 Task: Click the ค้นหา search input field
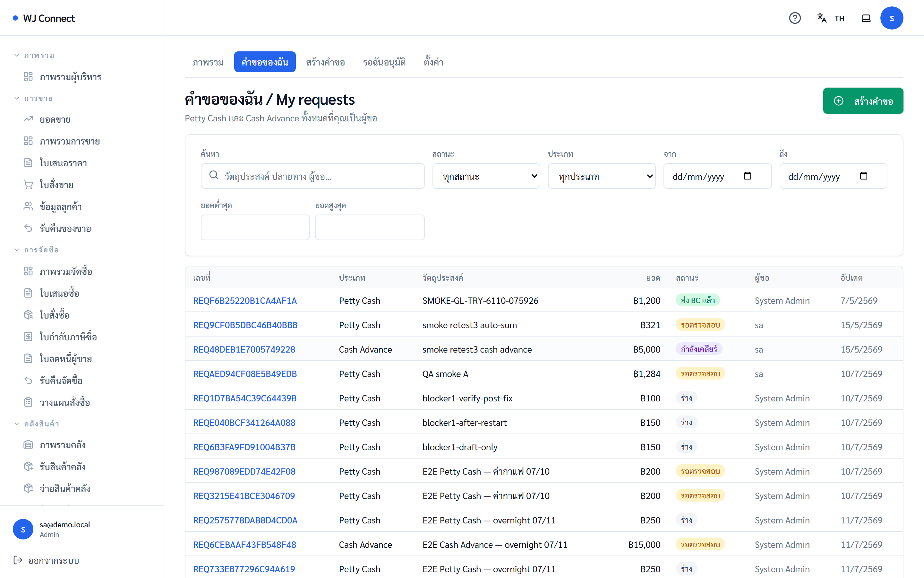pos(313,176)
